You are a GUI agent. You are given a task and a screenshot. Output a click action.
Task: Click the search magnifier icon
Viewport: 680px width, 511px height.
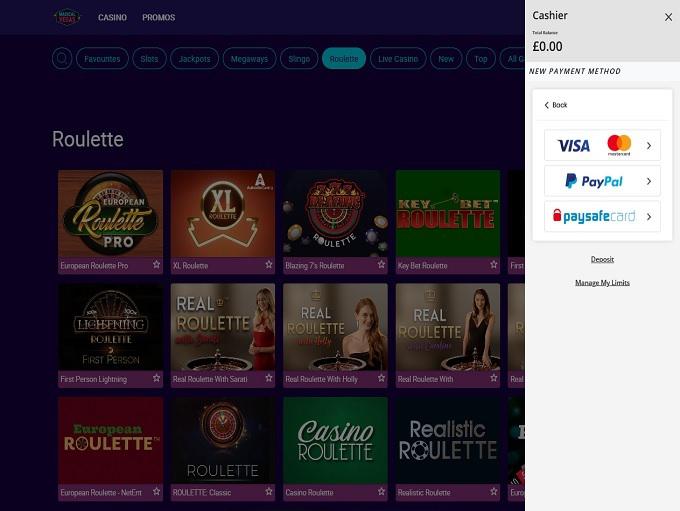[x=62, y=58]
